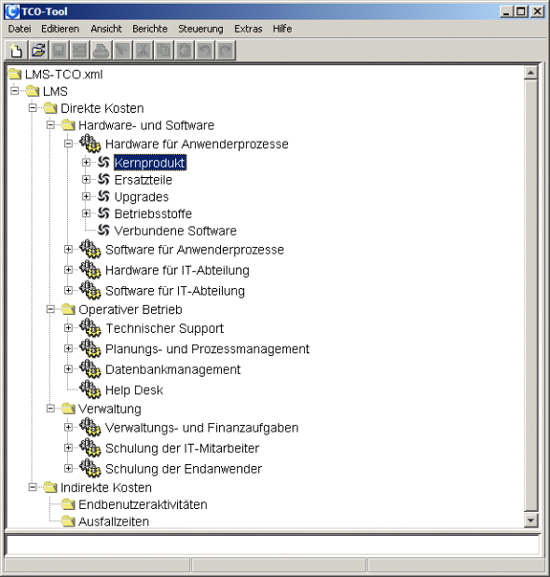Open the Berichte menu
The height and width of the screenshot is (577, 550).
click(150, 29)
